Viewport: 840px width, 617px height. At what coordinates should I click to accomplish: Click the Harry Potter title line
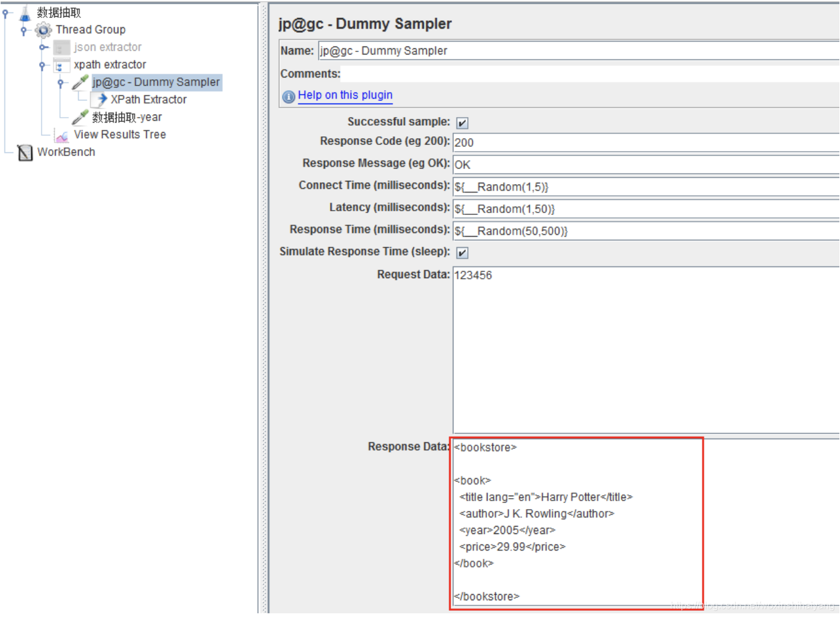pos(546,497)
